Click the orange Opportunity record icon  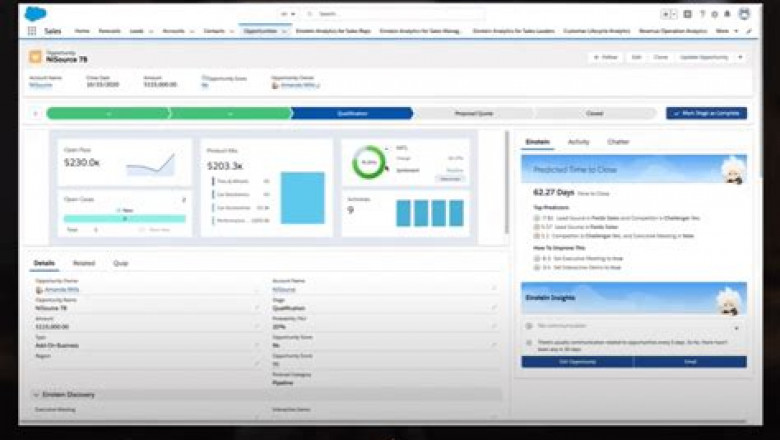point(36,57)
